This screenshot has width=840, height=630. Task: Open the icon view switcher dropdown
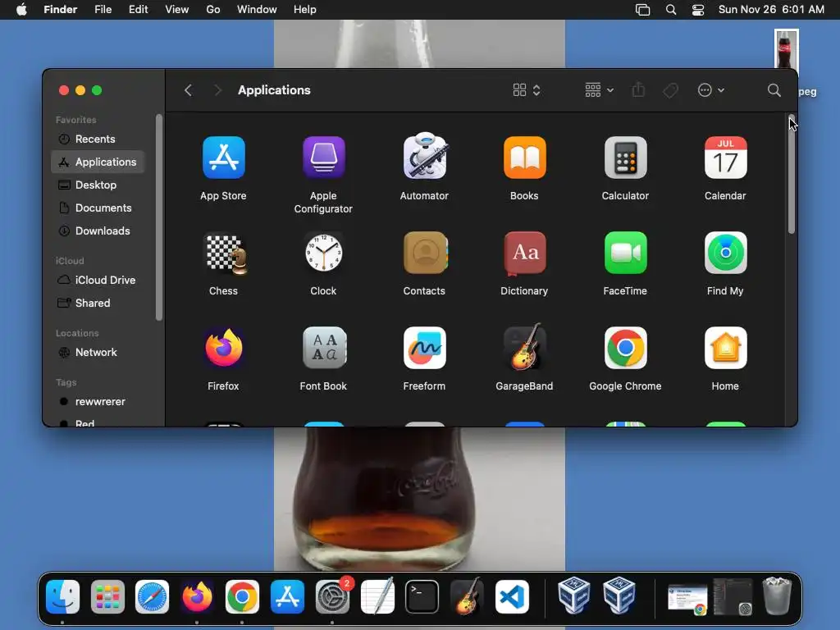[527, 90]
